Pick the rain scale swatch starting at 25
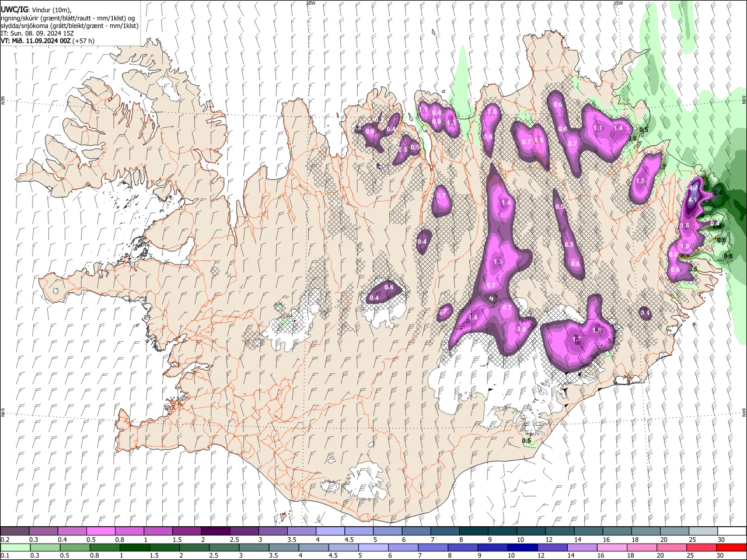747x560 pixels. click(x=701, y=547)
